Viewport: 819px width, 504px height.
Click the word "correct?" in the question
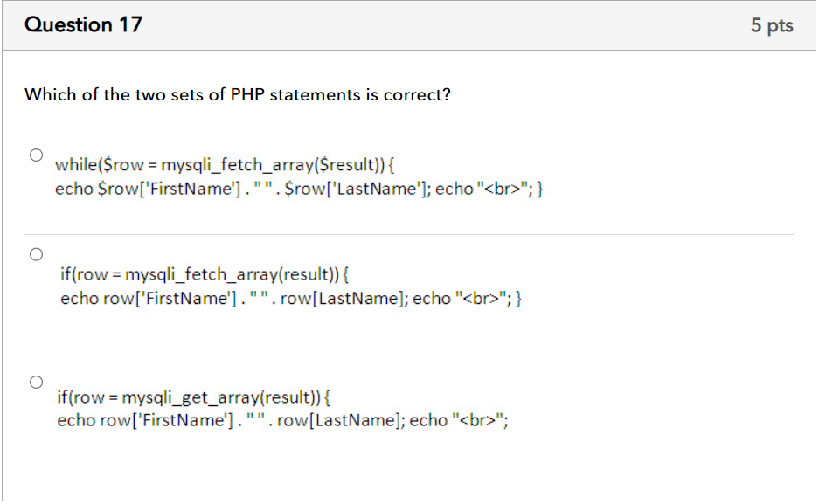pos(418,94)
